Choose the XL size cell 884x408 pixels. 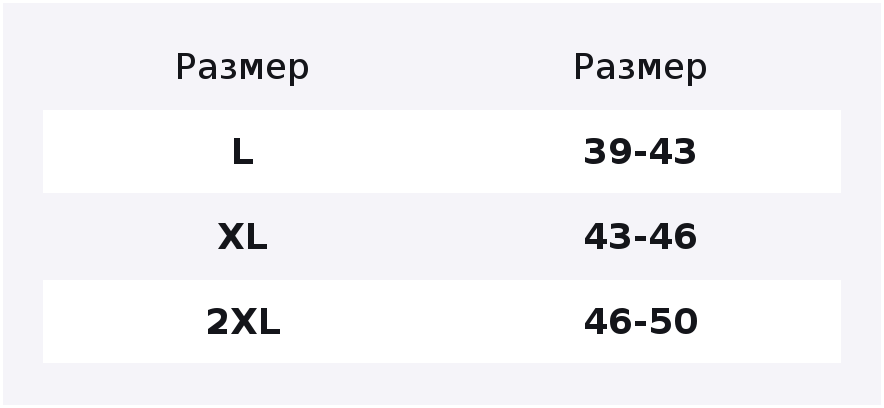pos(242,237)
